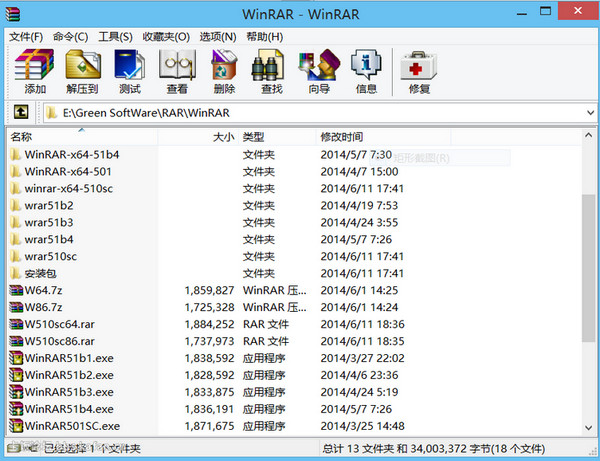Click the date 2014/3/27 22:02
This screenshot has height=461, width=600.
(362, 358)
